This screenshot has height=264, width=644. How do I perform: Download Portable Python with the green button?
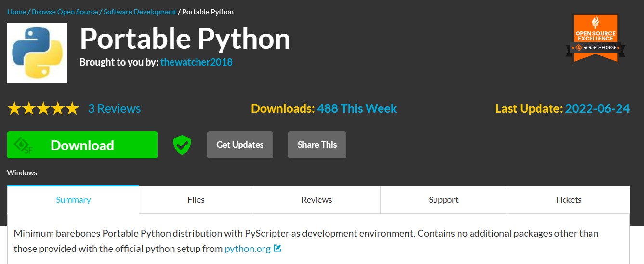point(82,145)
